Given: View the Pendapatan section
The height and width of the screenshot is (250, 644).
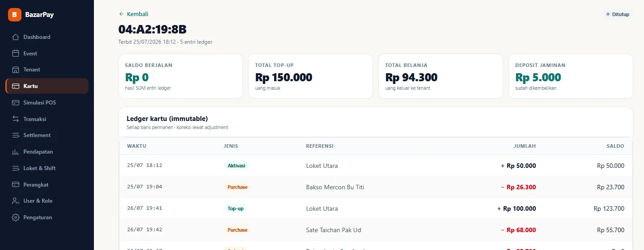Looking at the screenshot, I should pos(47,152).
